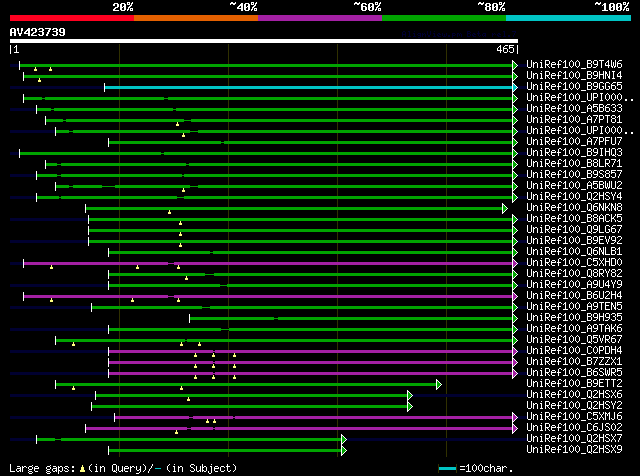The width and height of the screenshot is (640, 476).
Task: Click the UniRef100_Q6NKN8 label
Action: pyautogui.click(x=574, y=208)
